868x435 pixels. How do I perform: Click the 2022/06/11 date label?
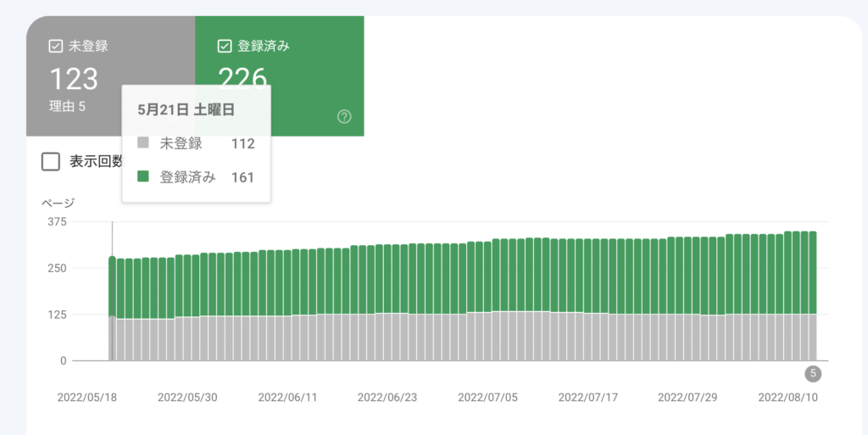pyautogui.click(x=287, y=398)
